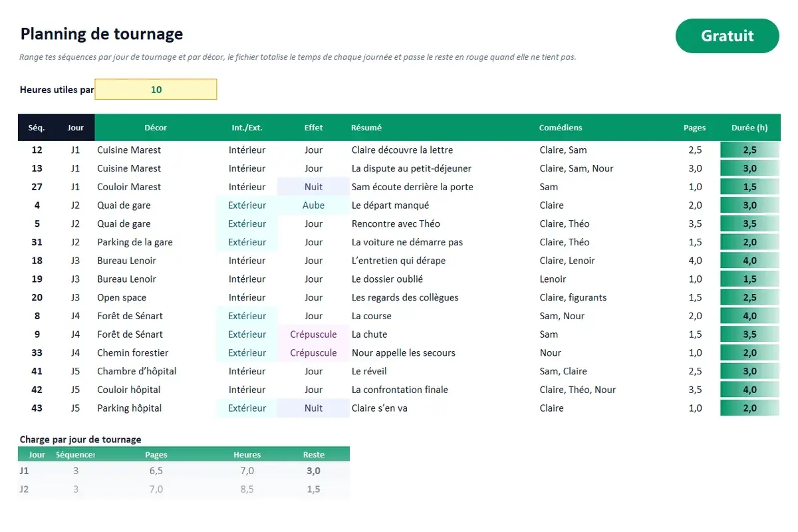Viewport: 798px width, 532px height.
Task: Select the yellow hours input showing 10
Action: coord(156,90)
